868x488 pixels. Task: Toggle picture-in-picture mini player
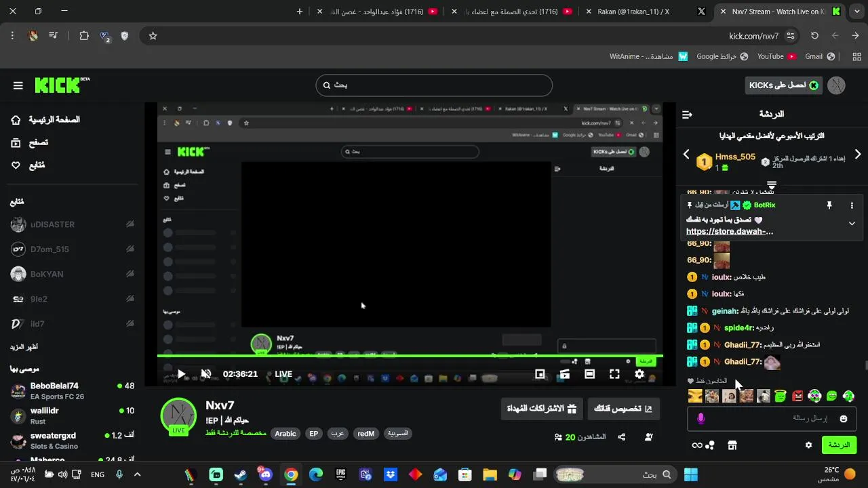[x=540, y=374]
